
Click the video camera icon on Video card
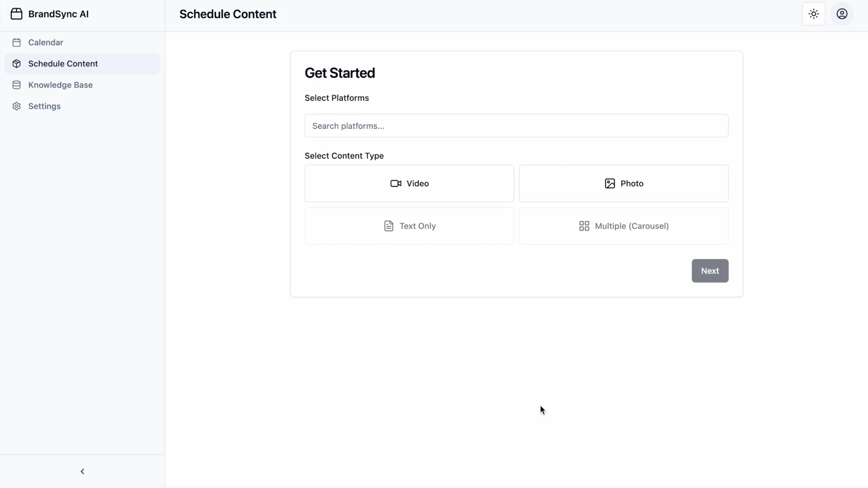[x=396, y=183]
